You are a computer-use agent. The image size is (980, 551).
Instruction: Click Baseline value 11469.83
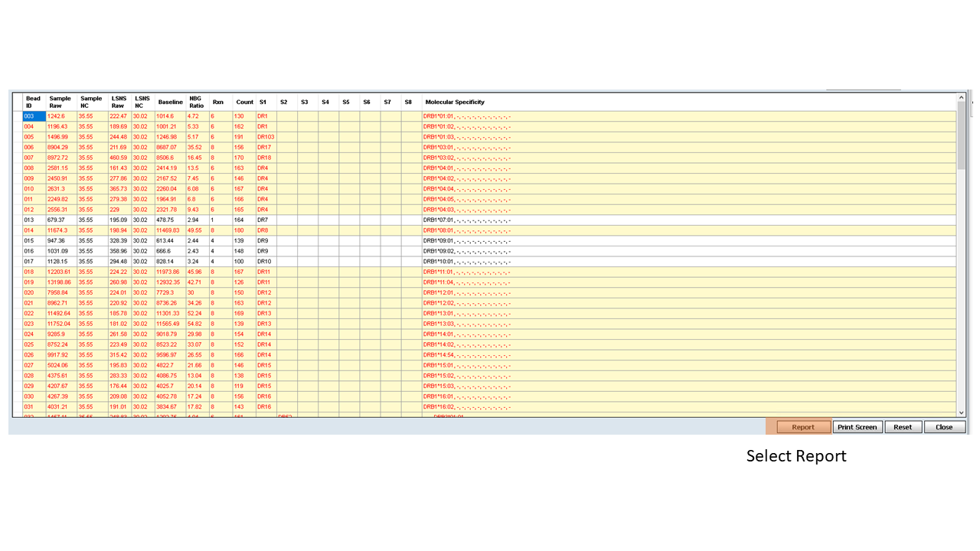(170, 230)
